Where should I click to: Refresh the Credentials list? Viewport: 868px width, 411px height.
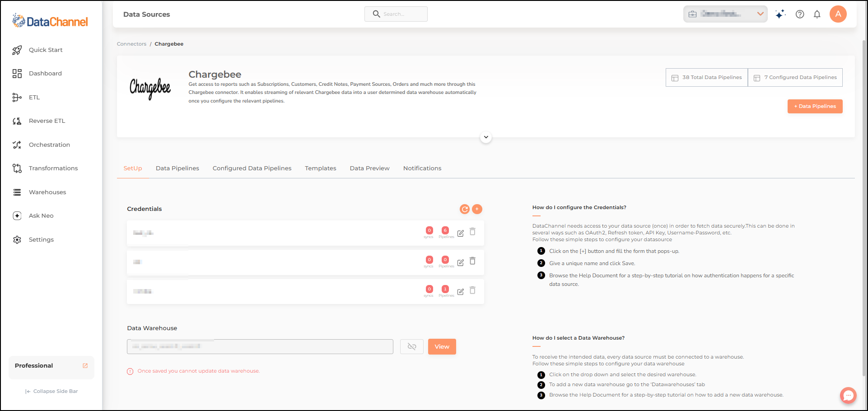(464, 209)
